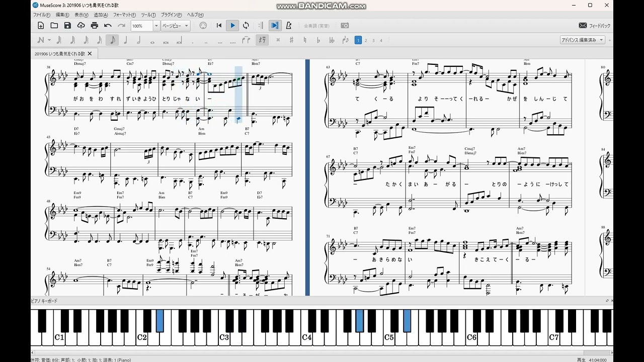Flip note stem direction

pyautogui.click(x=345, y=40)
